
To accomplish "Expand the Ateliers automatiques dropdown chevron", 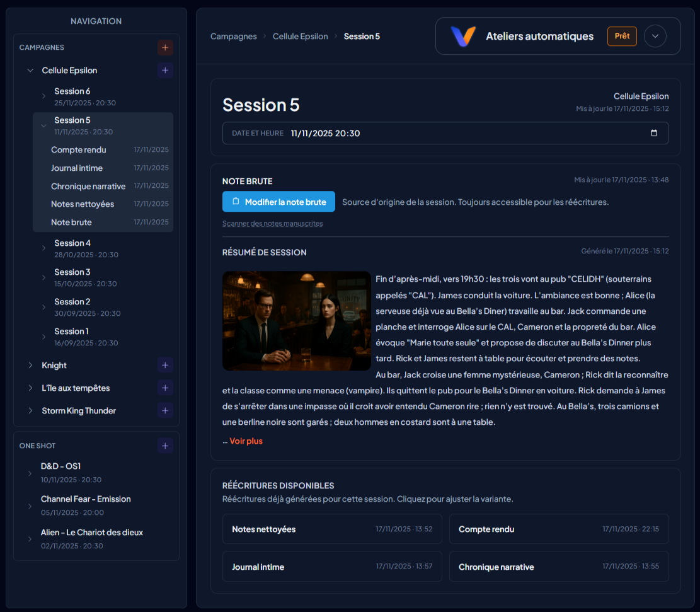I will (x=655, y=36).
